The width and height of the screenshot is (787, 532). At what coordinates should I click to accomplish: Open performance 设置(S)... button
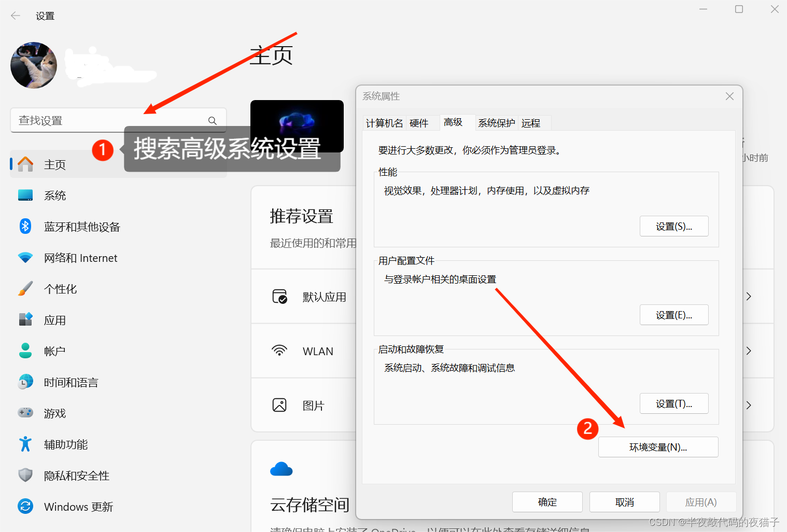coord(674,226)
